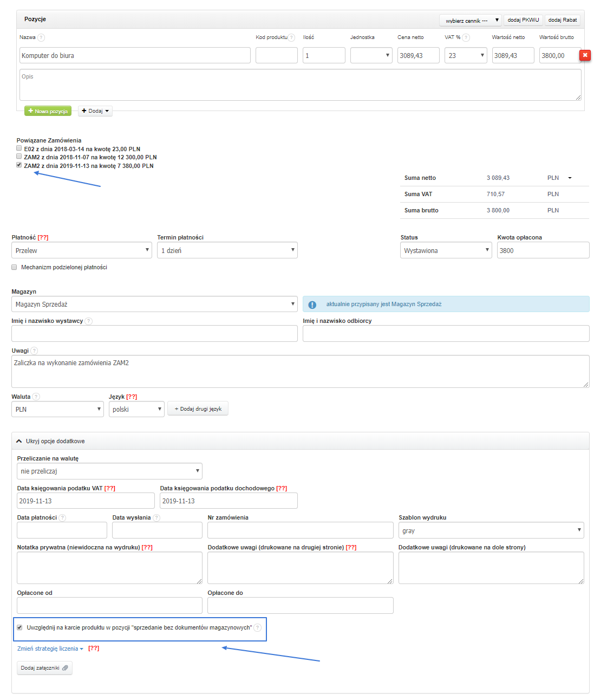Open the Płatność Przelew dropdown
Image resolution: width=594 pixels, height=700 pixels.
82,250
